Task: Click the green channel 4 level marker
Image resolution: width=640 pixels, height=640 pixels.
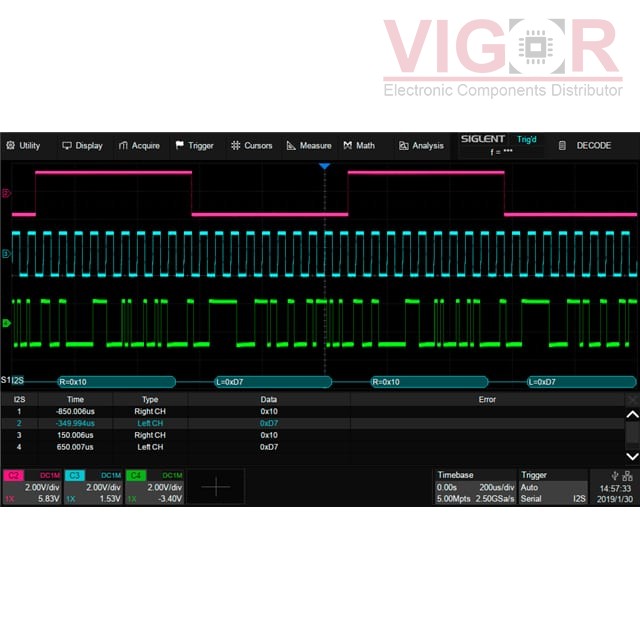Action: tap(6, 323)
